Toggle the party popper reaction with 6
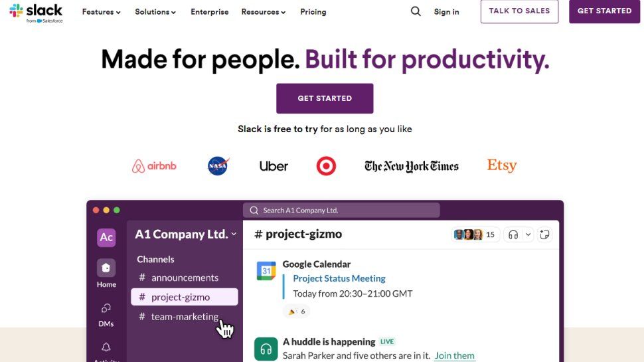The width and height of the screenshot is (644, 362). (x=296, y=311)
